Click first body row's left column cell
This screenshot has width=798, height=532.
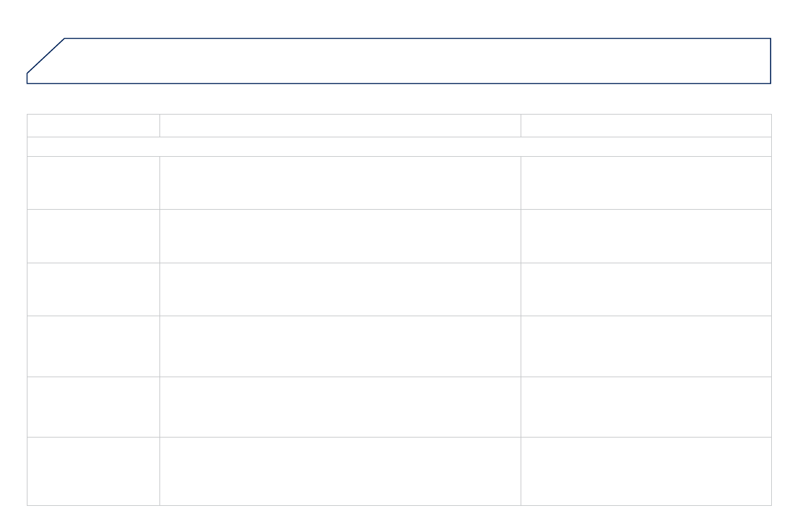click(93, 183)
